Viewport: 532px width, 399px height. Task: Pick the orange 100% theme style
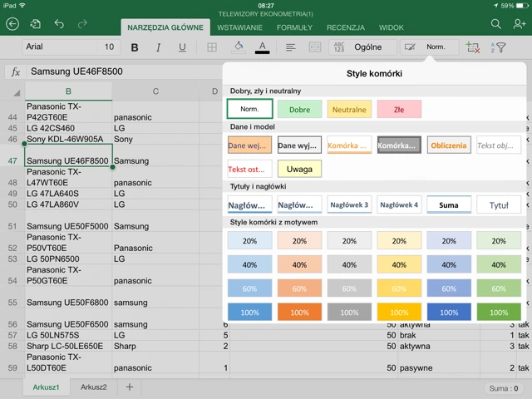click(x=299, y=313)
